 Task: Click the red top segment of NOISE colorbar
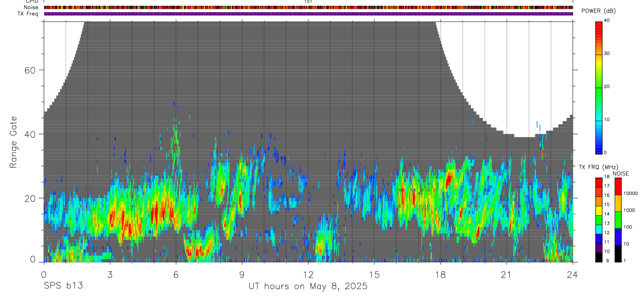tap(618, 186)
